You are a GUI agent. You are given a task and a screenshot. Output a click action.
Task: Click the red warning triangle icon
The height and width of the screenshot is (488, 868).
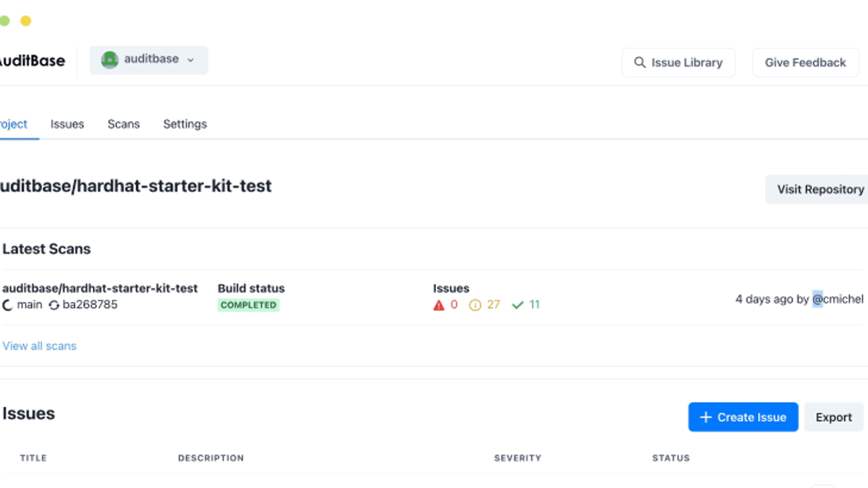pyautogui.click(x=438, y=305)
